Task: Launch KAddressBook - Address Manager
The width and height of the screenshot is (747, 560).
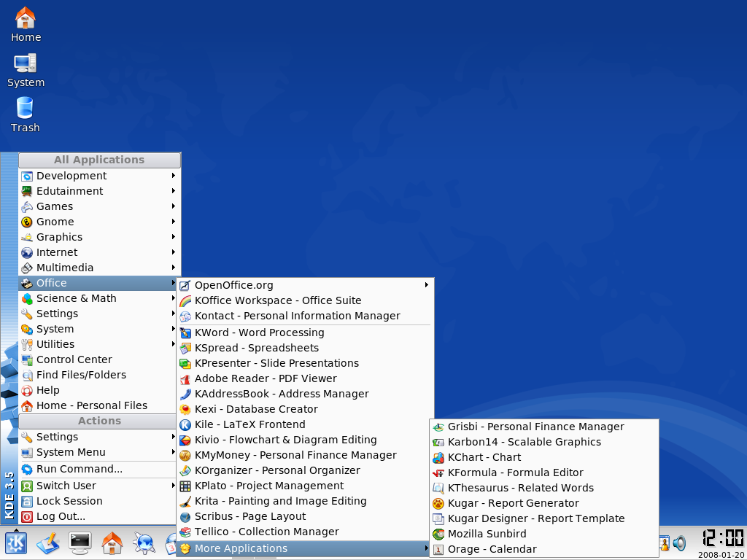Action: pyautogui.click(x=305, y=394)
